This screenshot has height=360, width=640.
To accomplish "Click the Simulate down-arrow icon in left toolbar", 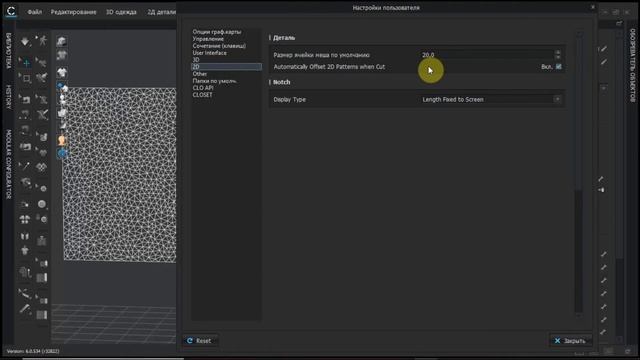I will [25, 41].
